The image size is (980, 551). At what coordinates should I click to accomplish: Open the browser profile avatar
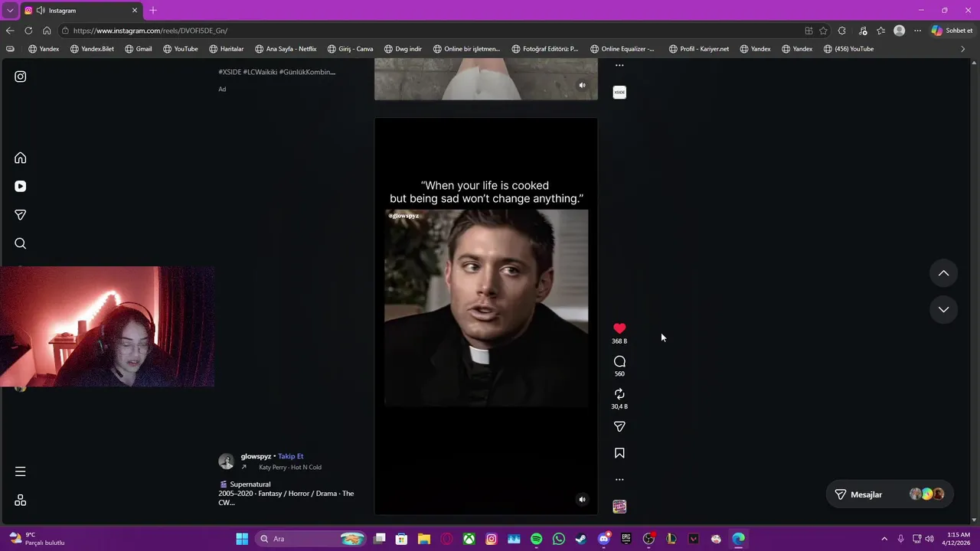click(x=899, y=31)
